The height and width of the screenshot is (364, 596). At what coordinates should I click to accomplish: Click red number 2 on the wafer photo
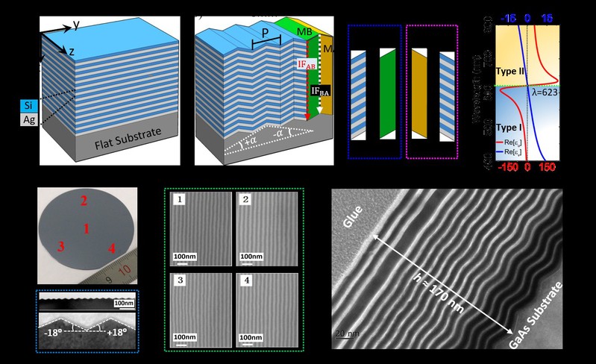[84, 199]
